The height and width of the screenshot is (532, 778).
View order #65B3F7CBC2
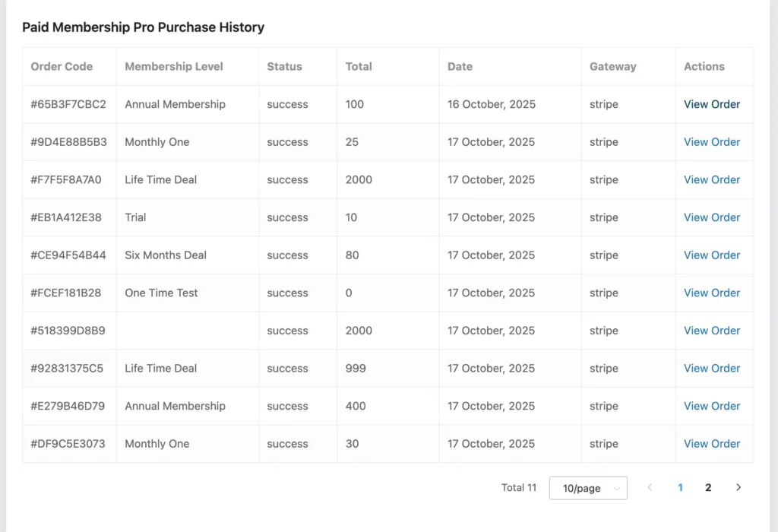tap(712, 104)
